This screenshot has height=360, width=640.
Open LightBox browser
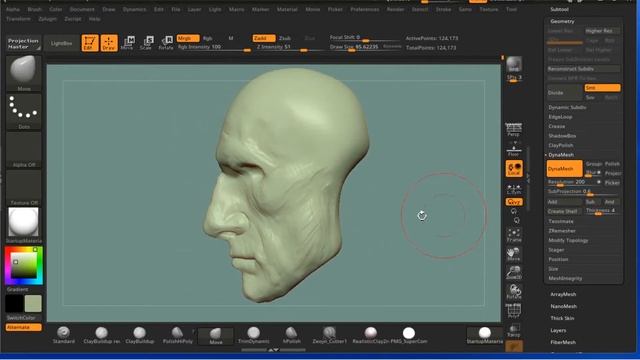tap(61, 43)
